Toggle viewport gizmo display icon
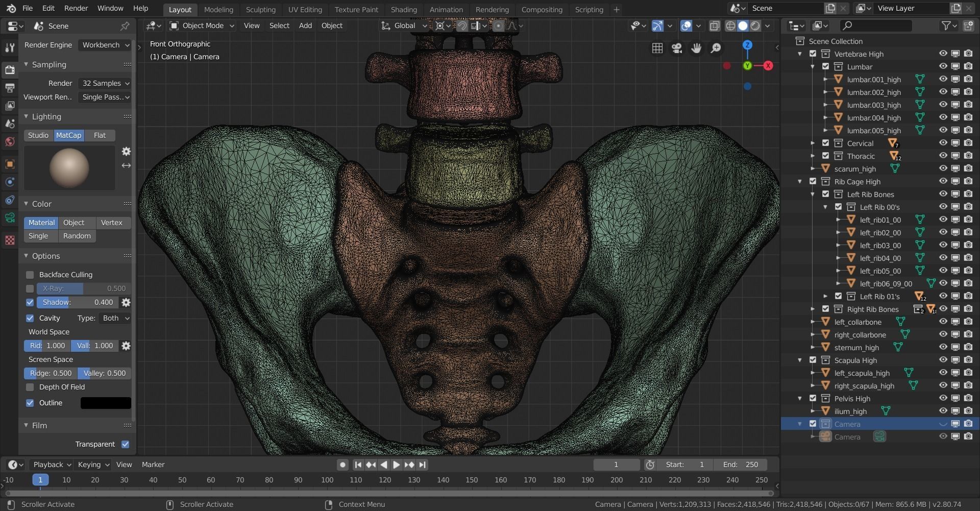Viewport: 980px width, 511px height. click(x=658, y=26)
